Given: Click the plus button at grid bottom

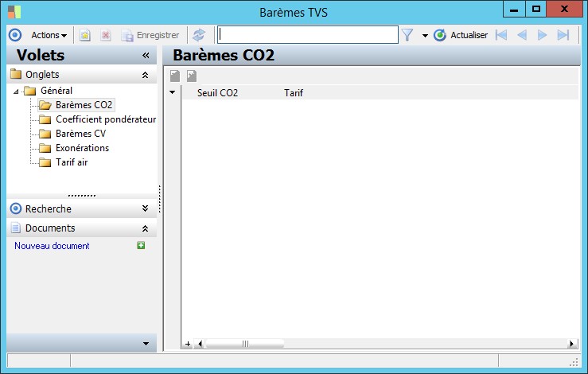Looking at the screenshot, I should (x=188, y=344).
